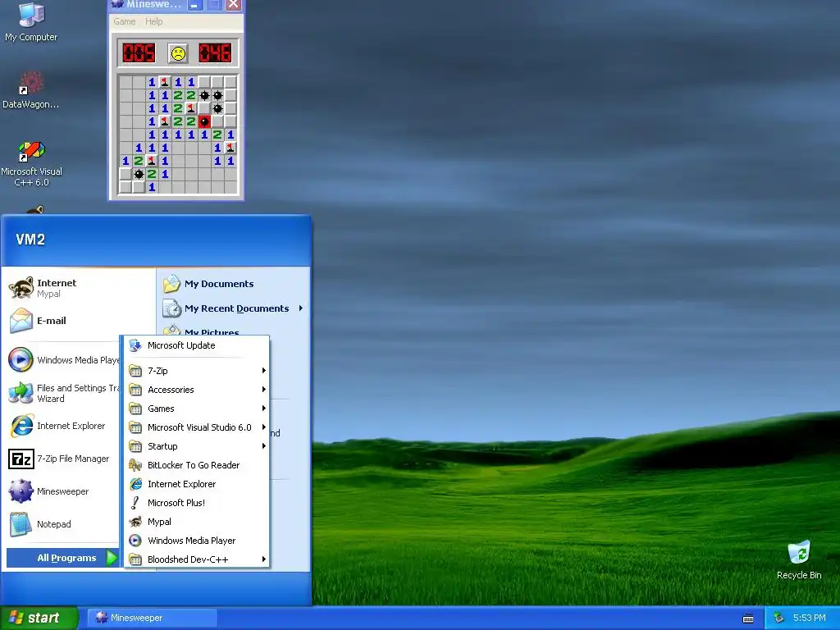Click the sad face reset button in Minesweeper
The image size is (840, 630).
[x=178, y=53]
